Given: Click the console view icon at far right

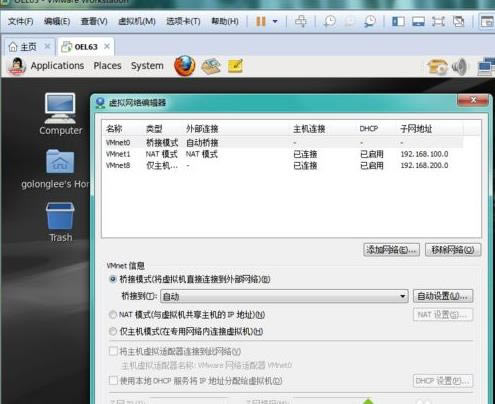Looking at the screenshot, I should coord(487,21).
